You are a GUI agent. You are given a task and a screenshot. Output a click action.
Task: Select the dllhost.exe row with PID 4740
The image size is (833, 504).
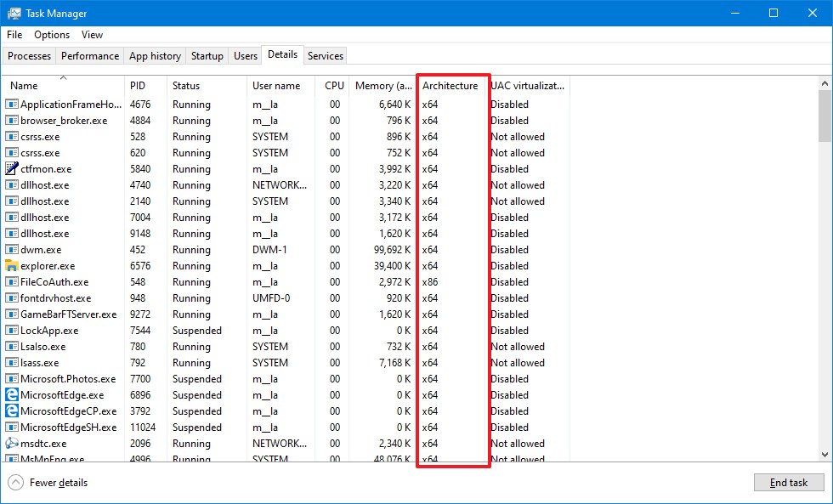coord(286,185)
